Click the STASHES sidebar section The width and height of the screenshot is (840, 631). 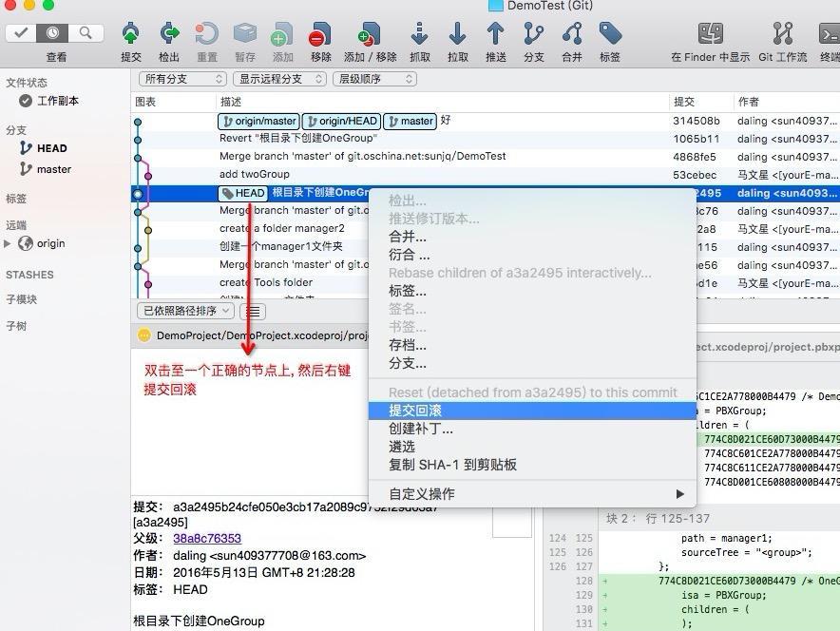29,275
